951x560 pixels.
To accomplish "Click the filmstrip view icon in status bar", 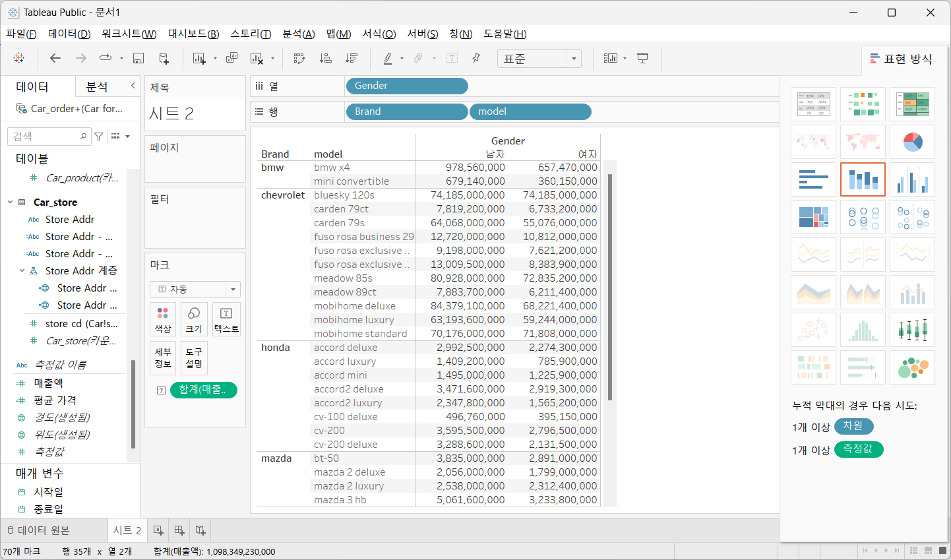I will click(928, 550).
